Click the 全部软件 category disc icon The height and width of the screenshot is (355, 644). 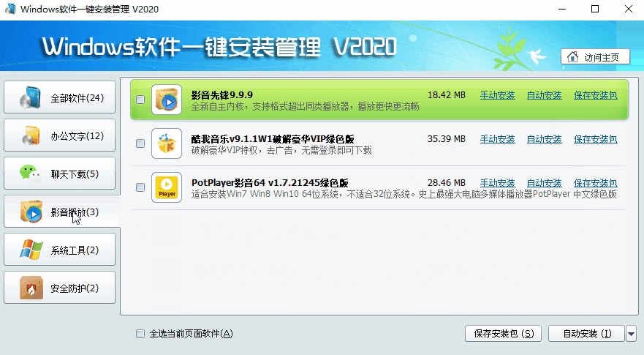(31, 97)
